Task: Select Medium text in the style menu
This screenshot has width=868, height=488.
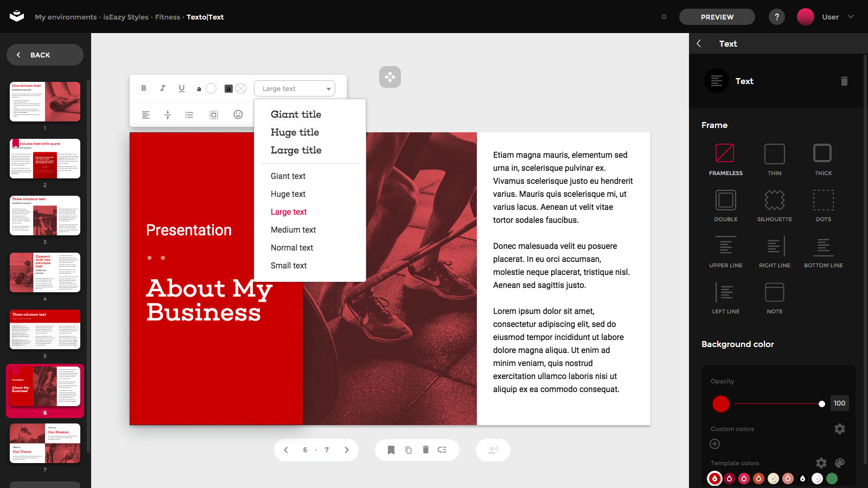Action: pos(293,230)
